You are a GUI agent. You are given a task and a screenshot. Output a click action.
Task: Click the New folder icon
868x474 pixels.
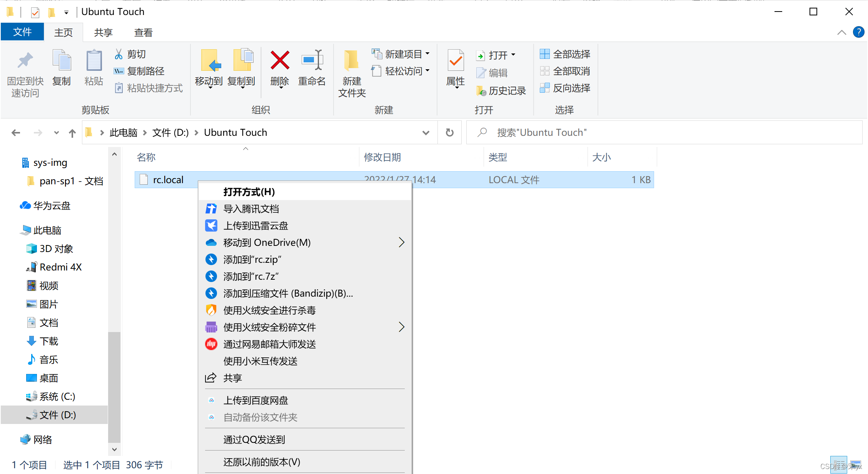tap(351, 60)
